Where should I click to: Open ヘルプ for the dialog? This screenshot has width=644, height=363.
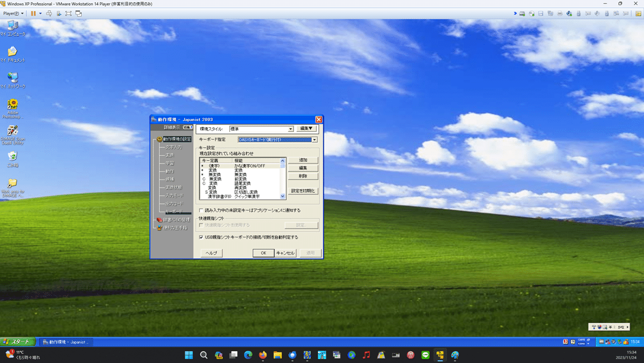click(212, 253)
